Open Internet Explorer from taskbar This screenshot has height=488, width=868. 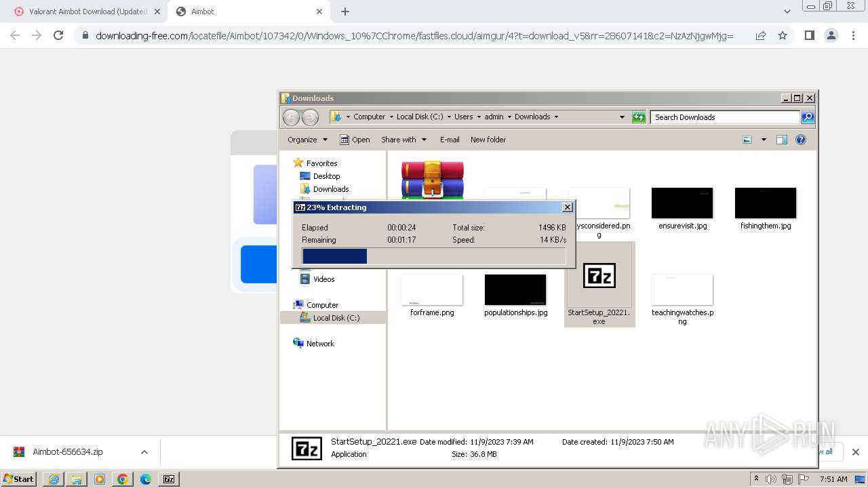[x=54, y=479]
